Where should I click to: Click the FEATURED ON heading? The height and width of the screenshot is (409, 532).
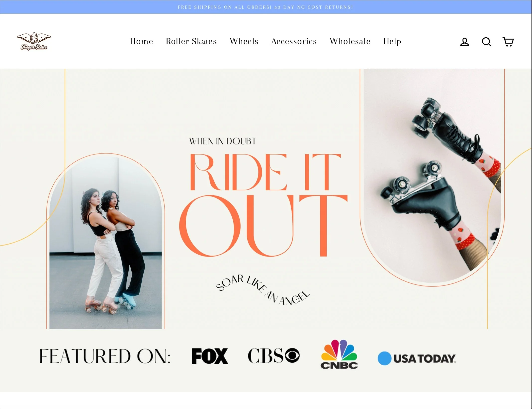click(105, 356)
